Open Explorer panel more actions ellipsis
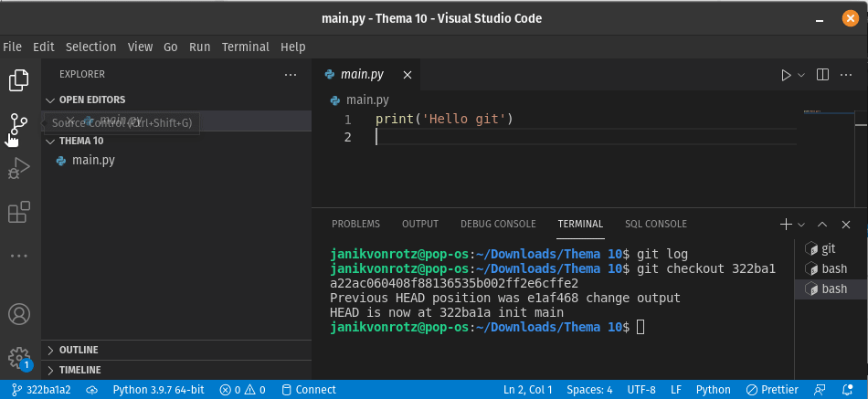This screenshot has height=399, width=868. (x=290, y=74)
